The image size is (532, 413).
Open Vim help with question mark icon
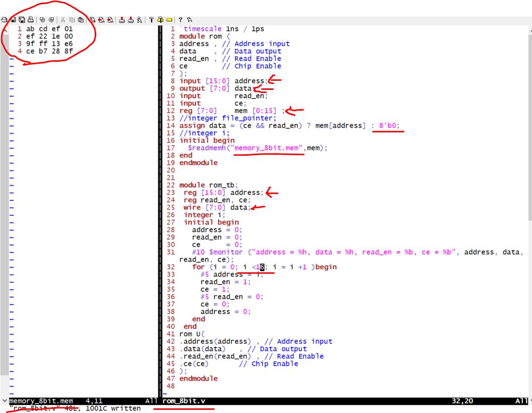(180, 20)
